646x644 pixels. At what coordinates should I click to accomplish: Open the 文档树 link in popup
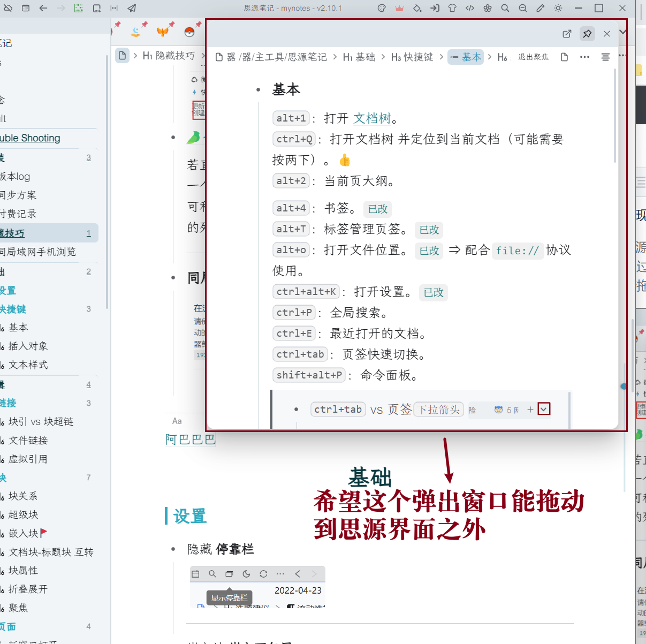tap(373, 118)
